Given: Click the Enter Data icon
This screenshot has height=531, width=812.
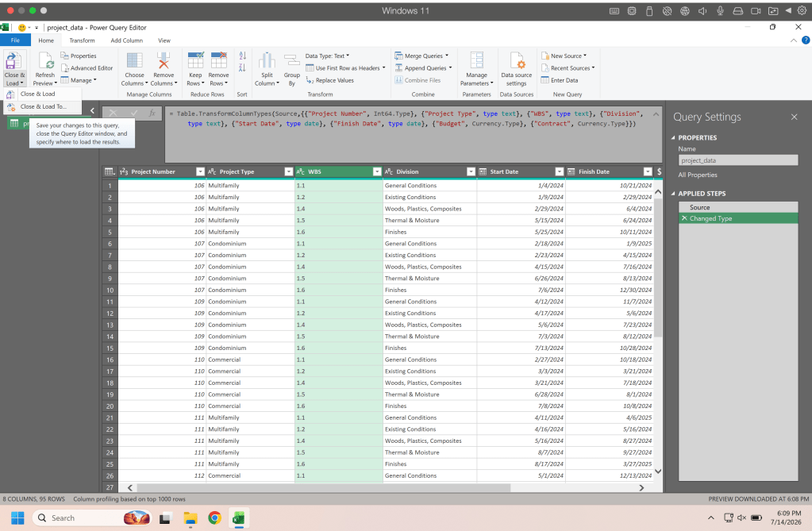Looking at the screenshot, I should click(x=545, y=80).
